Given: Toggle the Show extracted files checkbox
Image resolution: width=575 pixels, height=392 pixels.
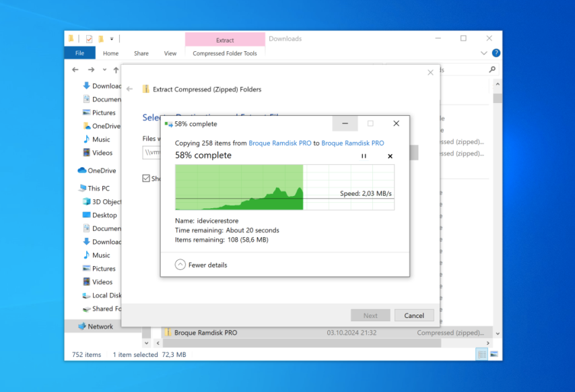Looking at the screenshot, I should (146, 178).
